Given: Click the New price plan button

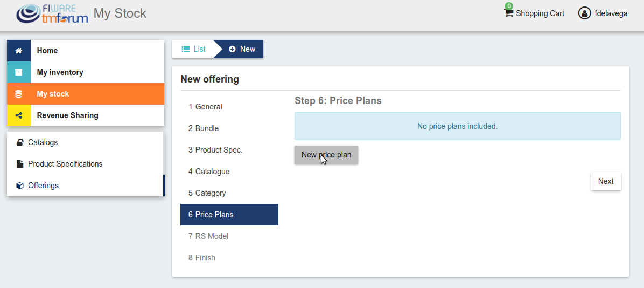Looking at the screenshot, I should [326, 155].
